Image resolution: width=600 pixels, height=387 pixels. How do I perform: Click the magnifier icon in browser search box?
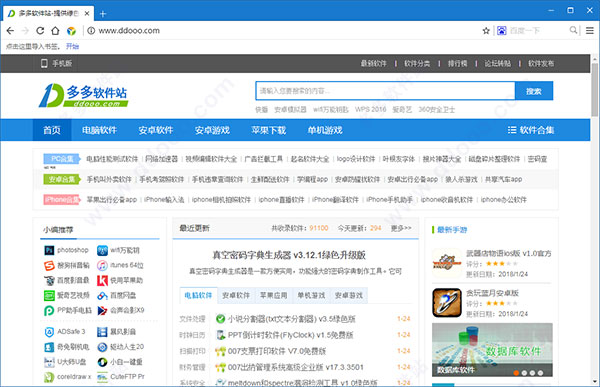tap(573, 30)
